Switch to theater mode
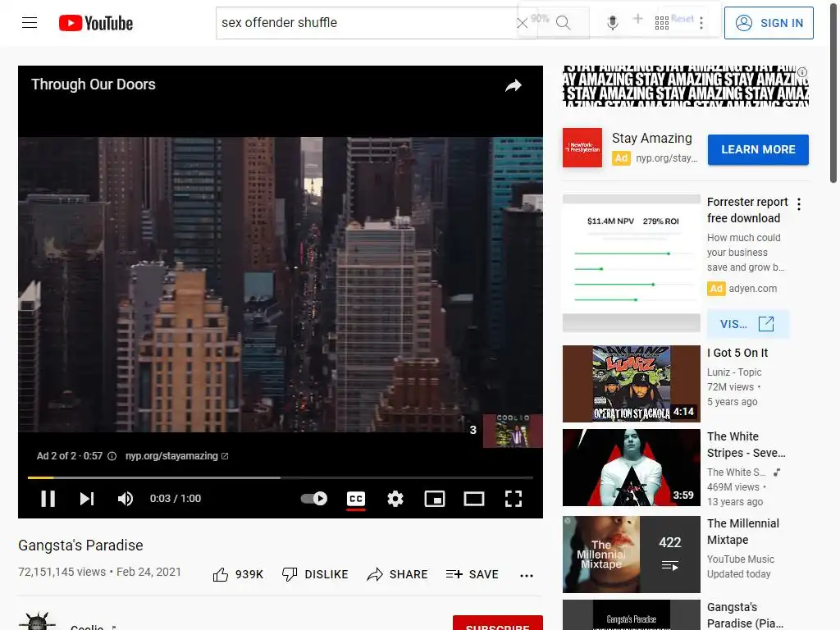 [x=474, y=499]
